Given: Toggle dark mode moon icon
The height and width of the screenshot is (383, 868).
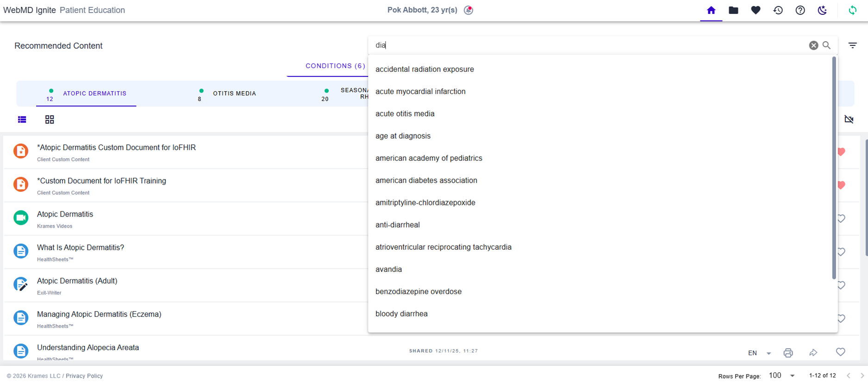Looking at the screenshot, I should pos(822,10).
